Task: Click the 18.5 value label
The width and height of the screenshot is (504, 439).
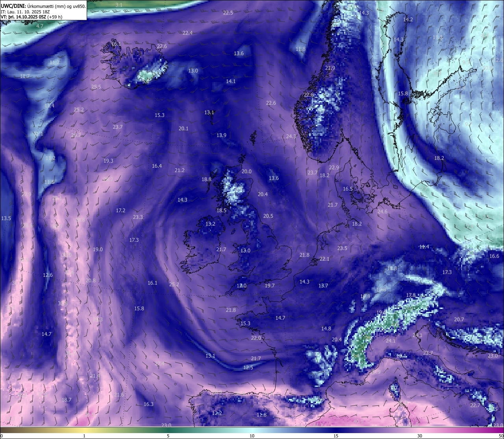Action: coord(221,211)
